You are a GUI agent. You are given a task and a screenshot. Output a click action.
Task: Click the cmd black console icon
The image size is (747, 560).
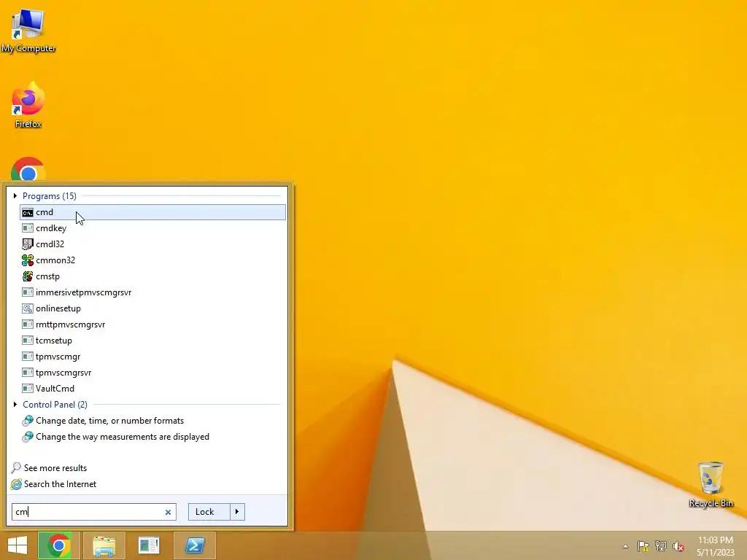(x=28, y=212)
